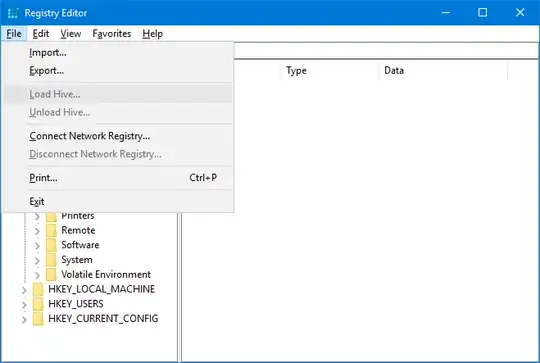Viewport: 540px width, 363px height.
Task: Close the Registry Editor window
Action: pos(520,13)
